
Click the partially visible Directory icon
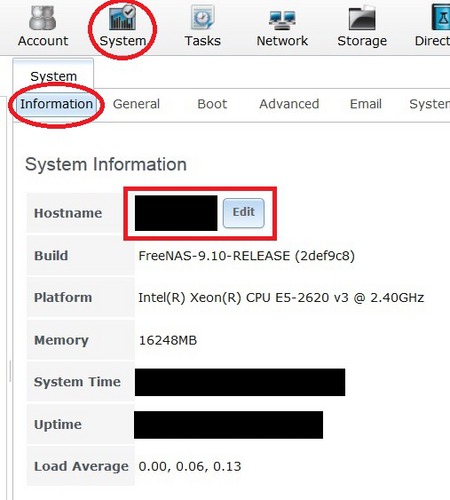click(x=441, y=17)
